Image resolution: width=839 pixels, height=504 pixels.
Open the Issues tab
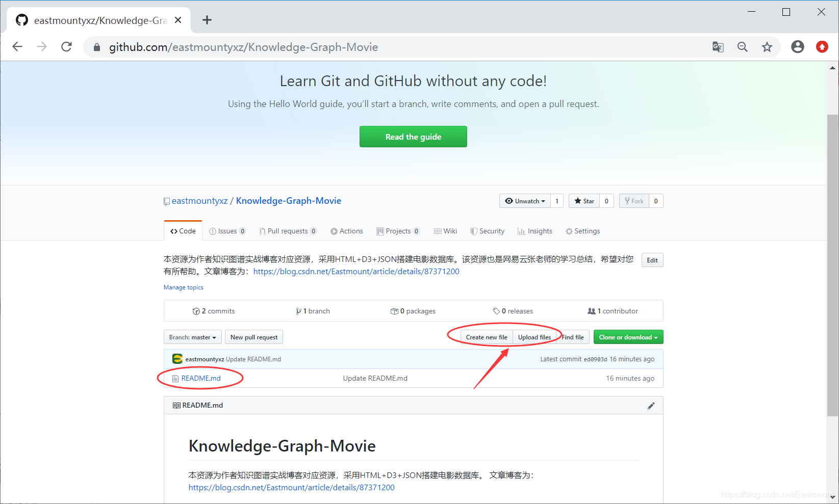227,231
